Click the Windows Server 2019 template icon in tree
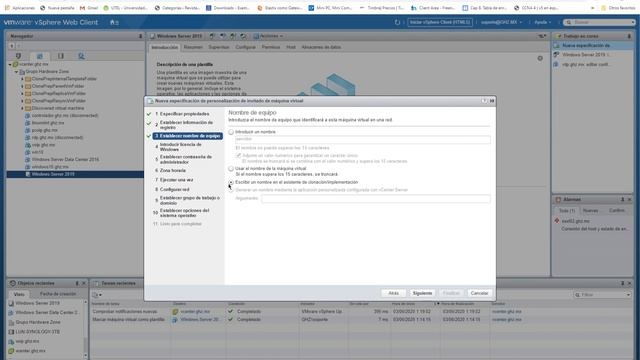640x360 pixels. [x=28, y=174]
